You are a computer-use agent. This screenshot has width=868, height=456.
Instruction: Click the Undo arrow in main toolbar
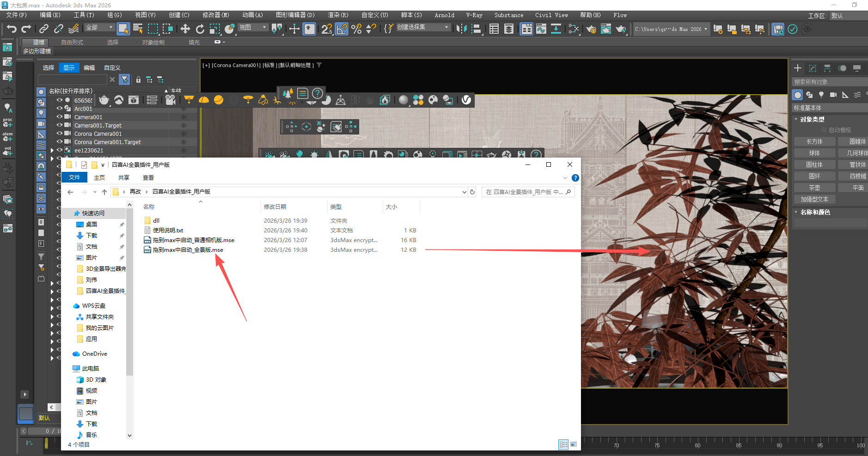(12, 29)
